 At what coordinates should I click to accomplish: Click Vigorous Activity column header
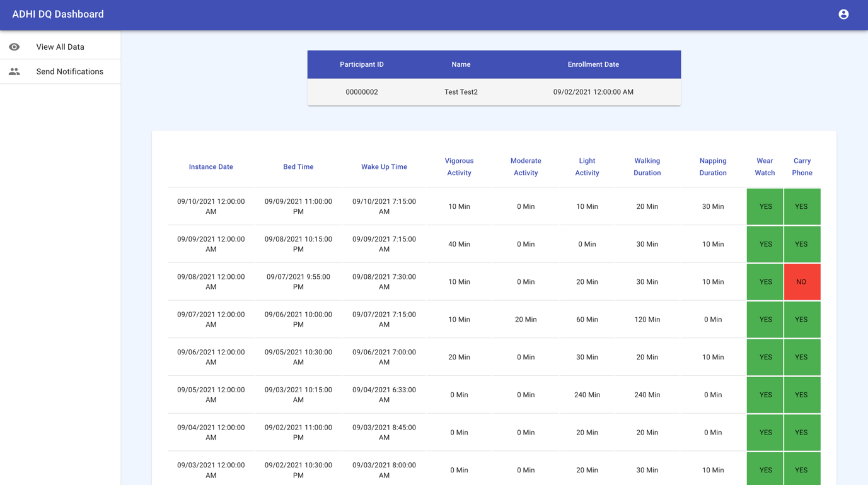[x=459, y=167]
